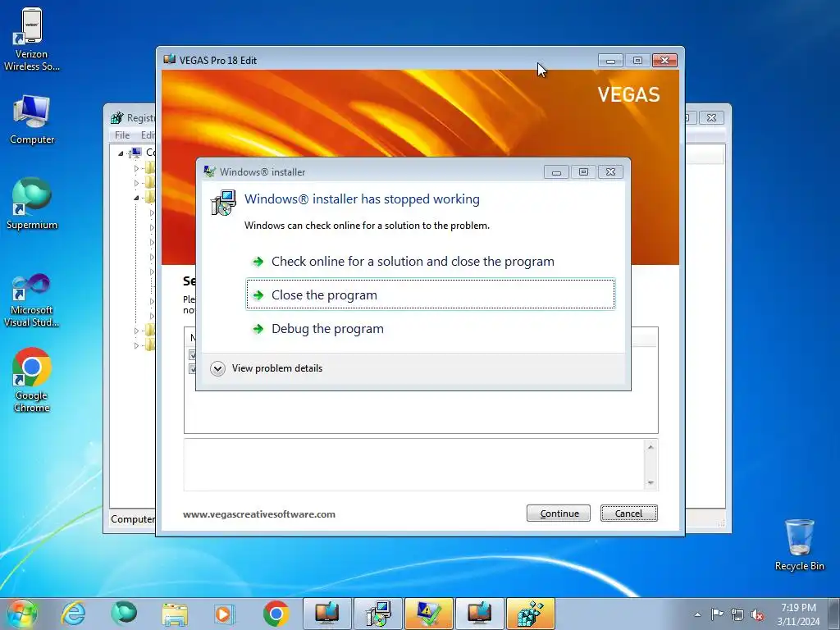The width and height of the screenshot is (840, 630).
Task: Click the VEGAS Pro 18 Edit title bar icon
Action: point(170,59)
